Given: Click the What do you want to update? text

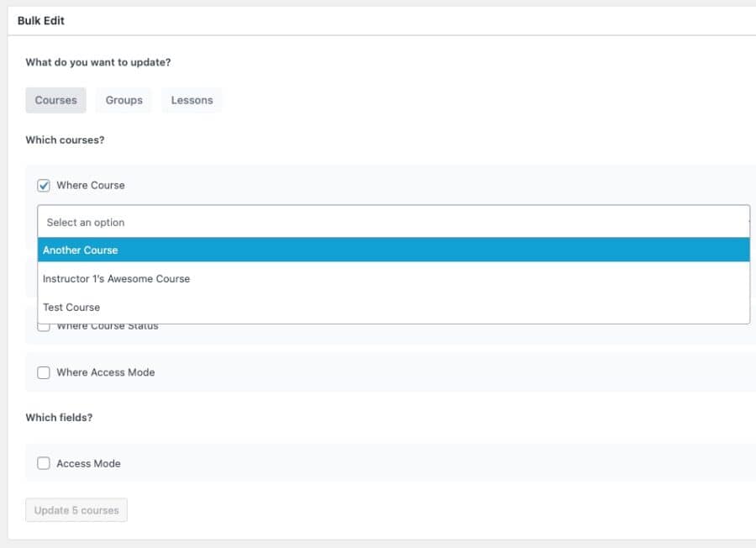Looking at the screenshot, I should click(x=98, y=63).
